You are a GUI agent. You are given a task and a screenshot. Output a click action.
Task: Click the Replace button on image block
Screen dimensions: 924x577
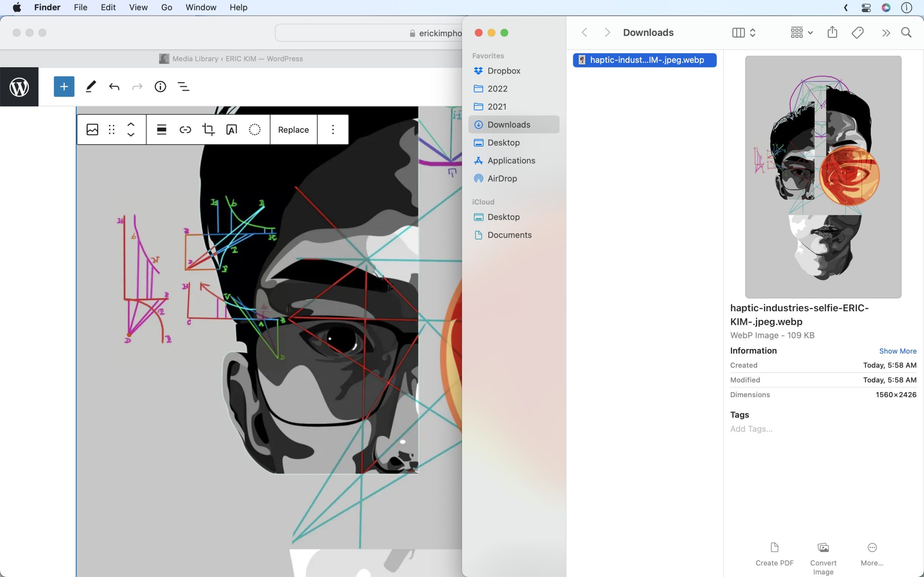coord(293,130)
